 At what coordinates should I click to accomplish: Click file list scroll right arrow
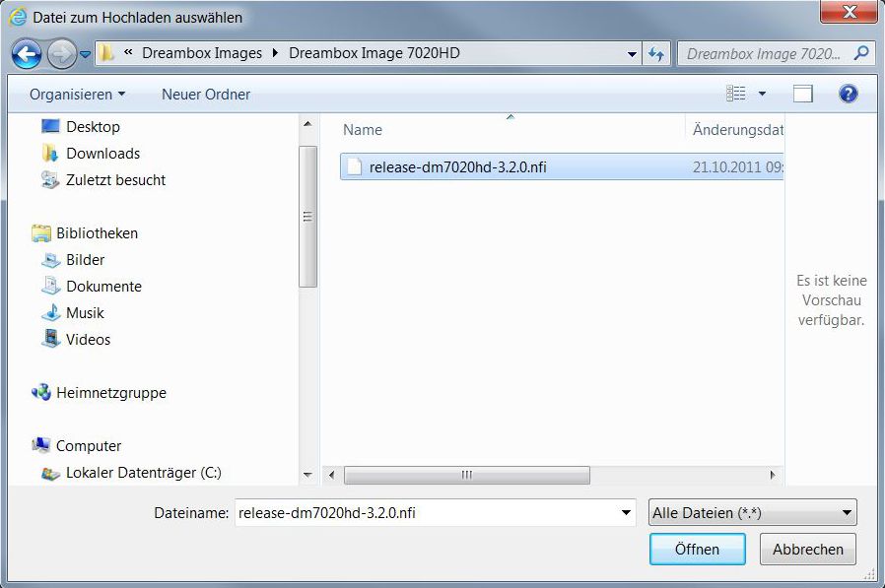tap(773, 475)
